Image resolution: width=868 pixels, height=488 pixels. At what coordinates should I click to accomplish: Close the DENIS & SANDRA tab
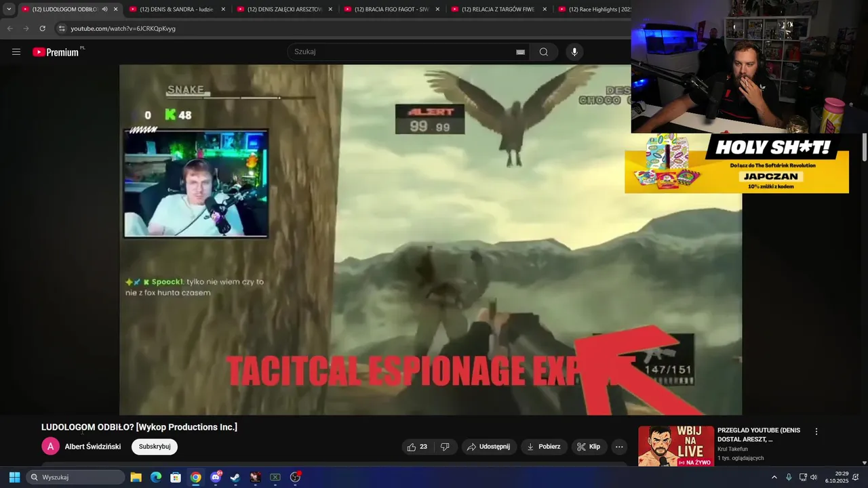(x=223, y=9)
